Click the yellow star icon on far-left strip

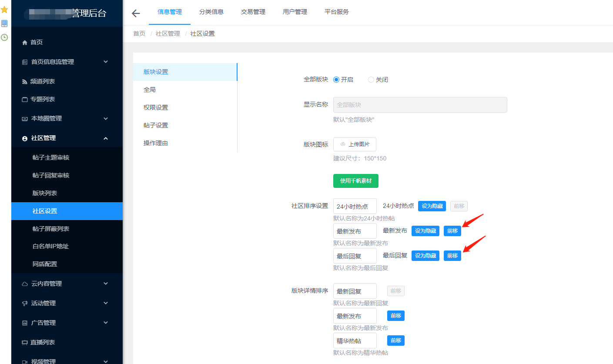coord(4,10)
